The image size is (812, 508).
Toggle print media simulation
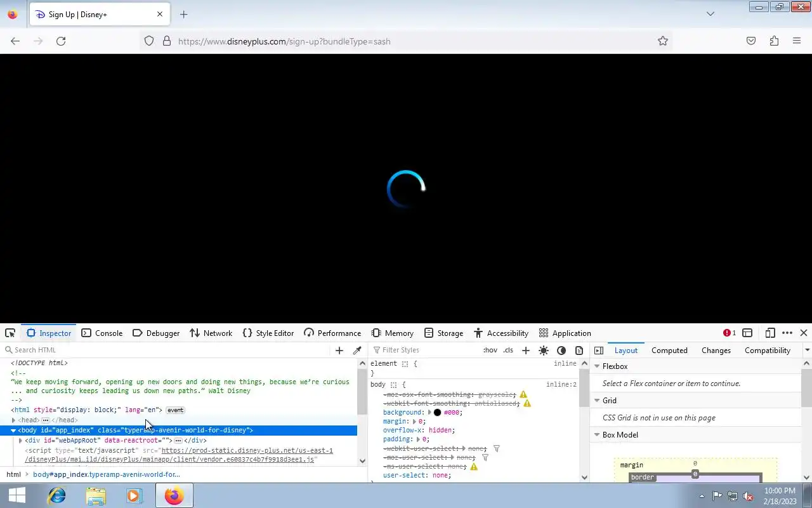pos(579,350)
